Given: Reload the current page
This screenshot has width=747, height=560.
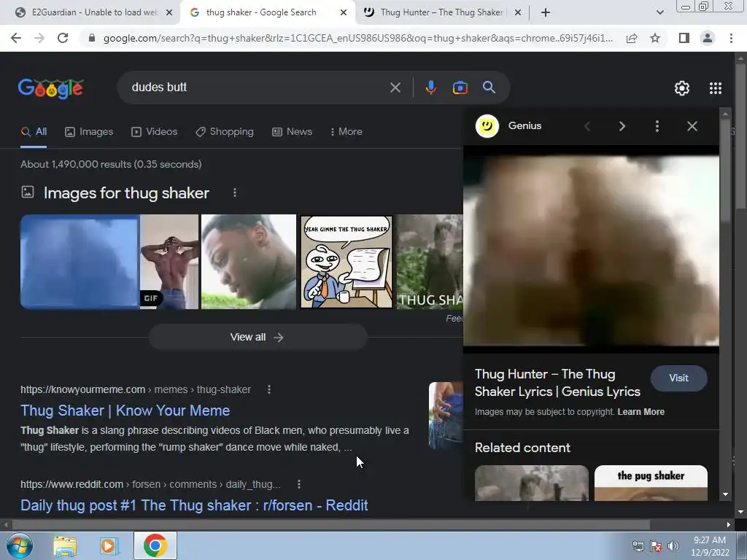Looking at the screenshot, I should pos(63,38).
